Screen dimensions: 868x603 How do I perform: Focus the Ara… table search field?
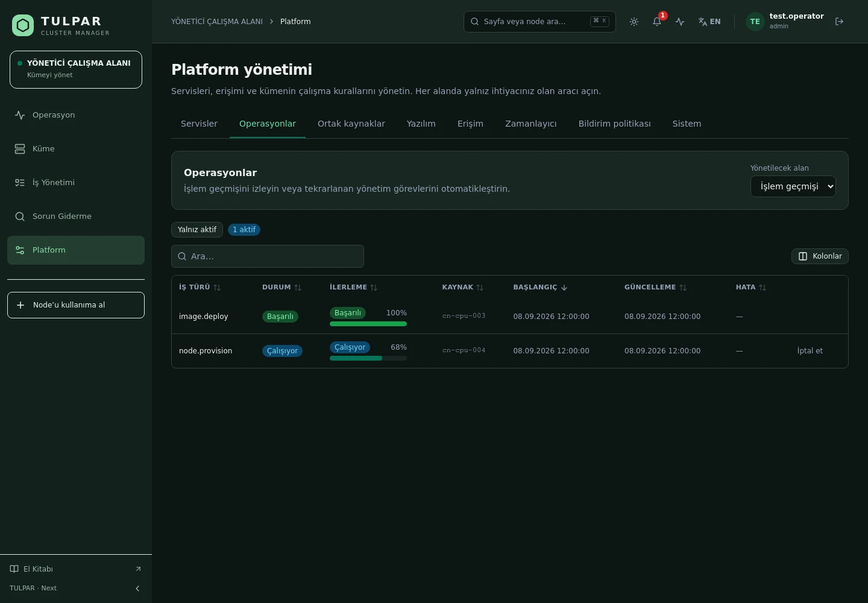pos(268,256)
